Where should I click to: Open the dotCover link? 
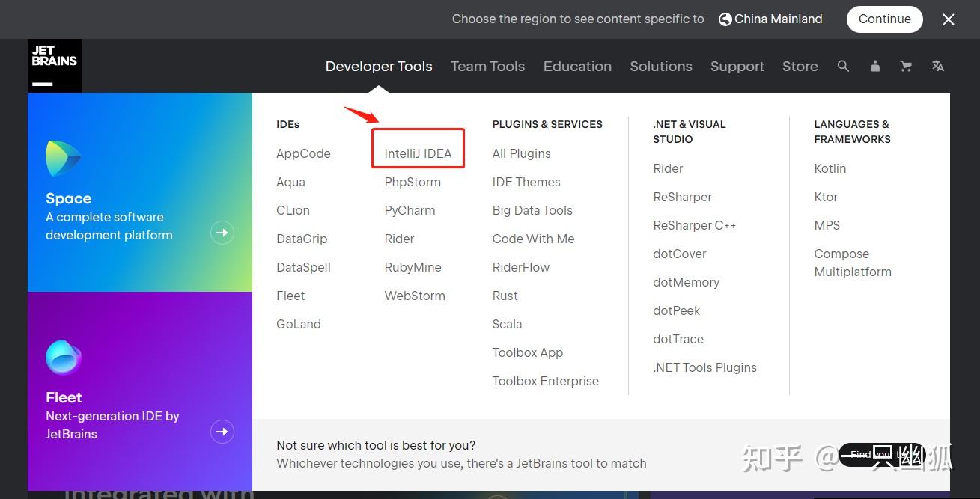680,254
